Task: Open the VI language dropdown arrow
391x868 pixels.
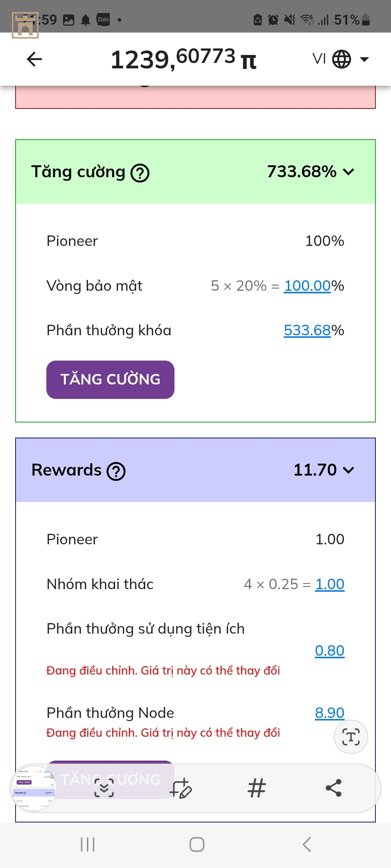Action: coord(364,59)
